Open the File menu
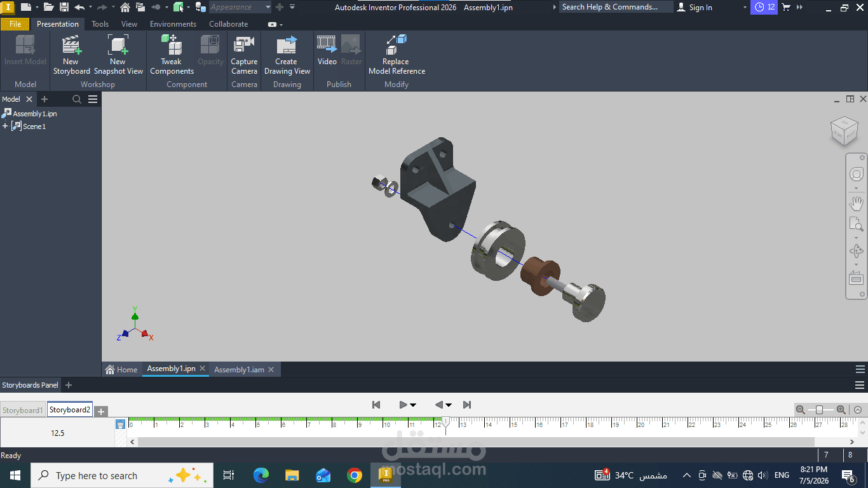Viewport: 868px width, 488px height. point(15,24)
